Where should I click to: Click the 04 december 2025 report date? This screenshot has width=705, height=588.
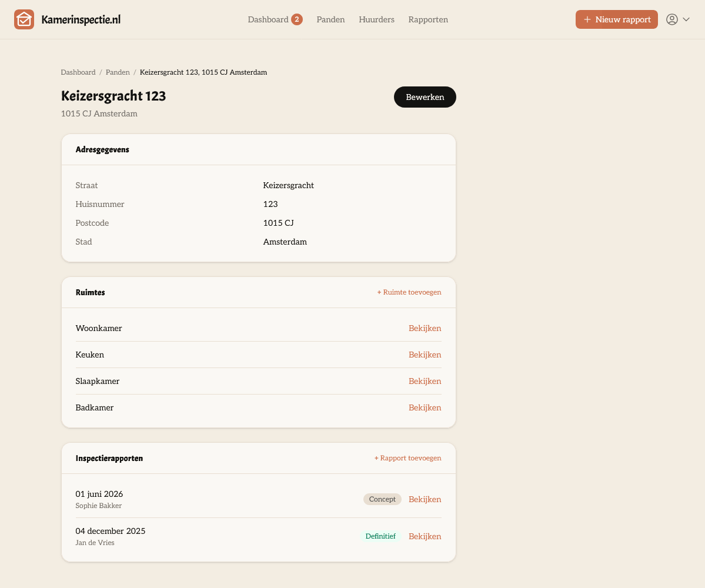click(111, 531)
